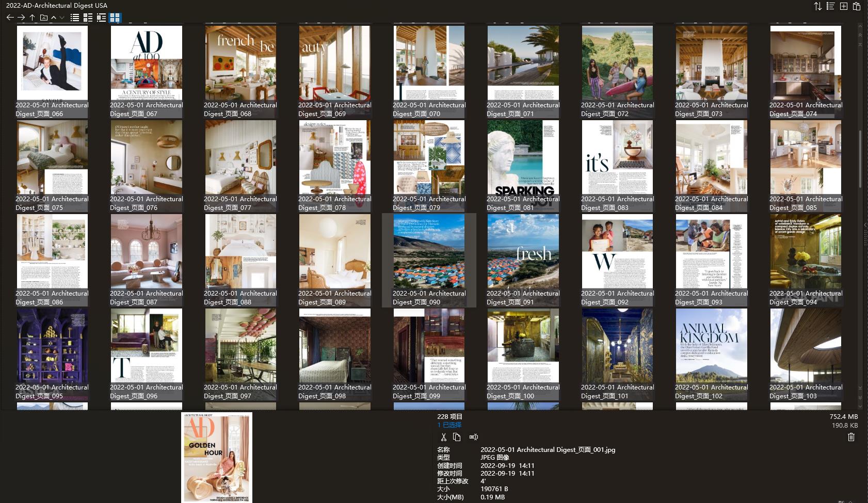Collapse the chevron-up navigation control
Viewport: 868px width, 503px height.
[x=53, y=17]
